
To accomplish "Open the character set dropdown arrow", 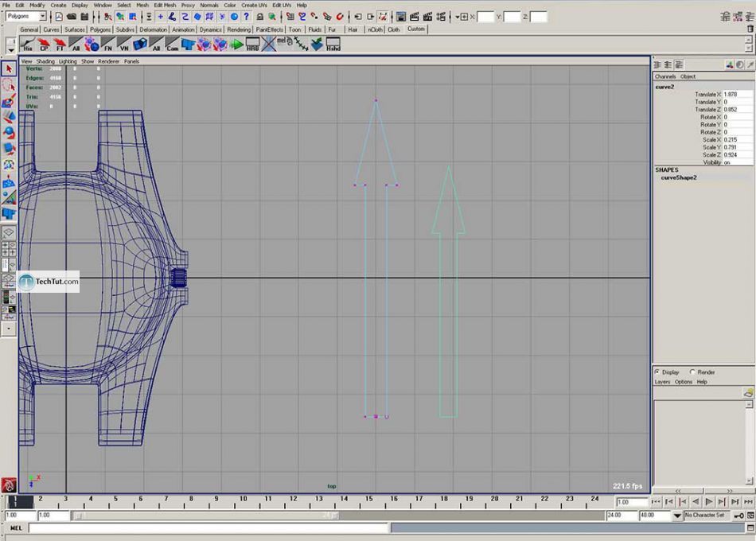I will (x=677, y=516).
